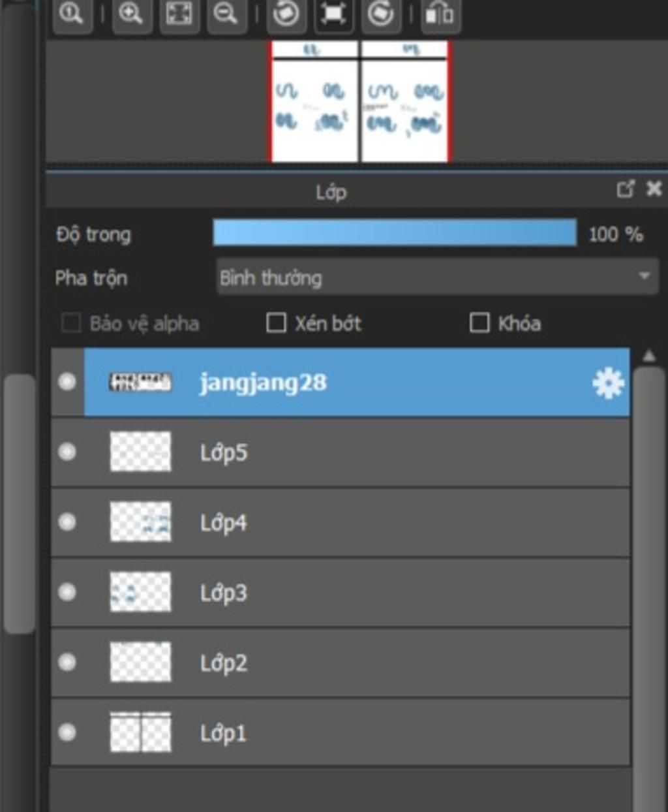668x812 pixels.
Task: Open the Pha trộn blend mode dropdown
Action: [436, 278]
